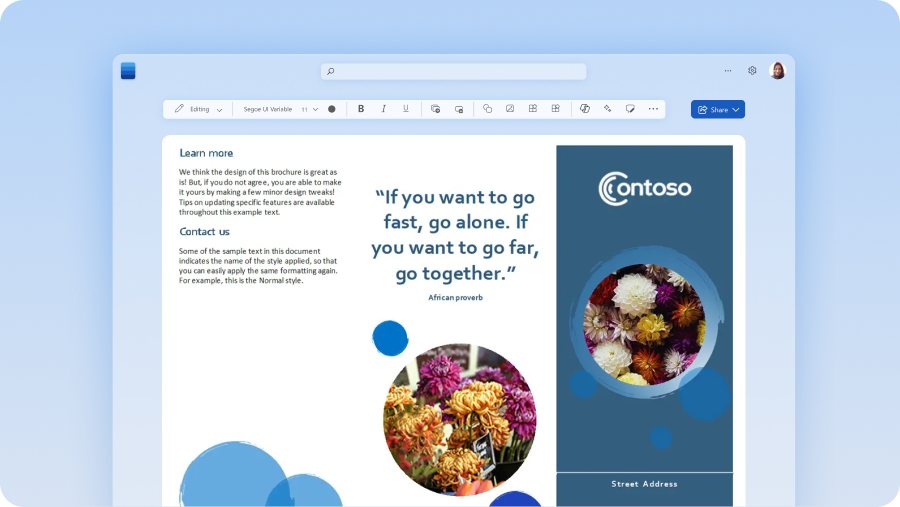Click the Copilot icon in the toolbar
The width and height of the screenshot is (900, 507).
pyautogui.click(x=585, y=109)
